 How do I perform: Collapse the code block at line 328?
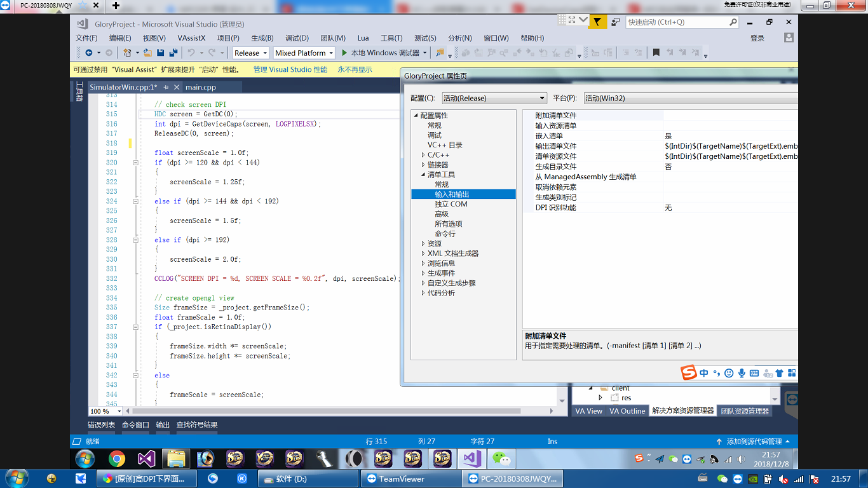coord(136,240)
